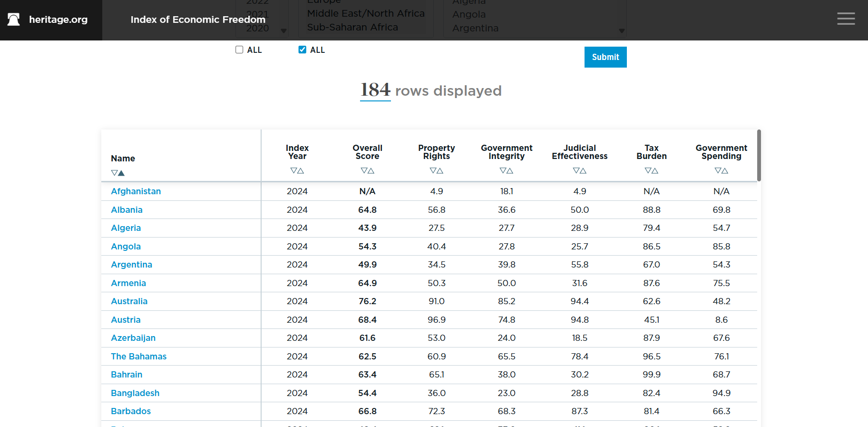The height and width of the screenshot is (427, 868).
Task: Click the Name column header
Action: [123, 159]
